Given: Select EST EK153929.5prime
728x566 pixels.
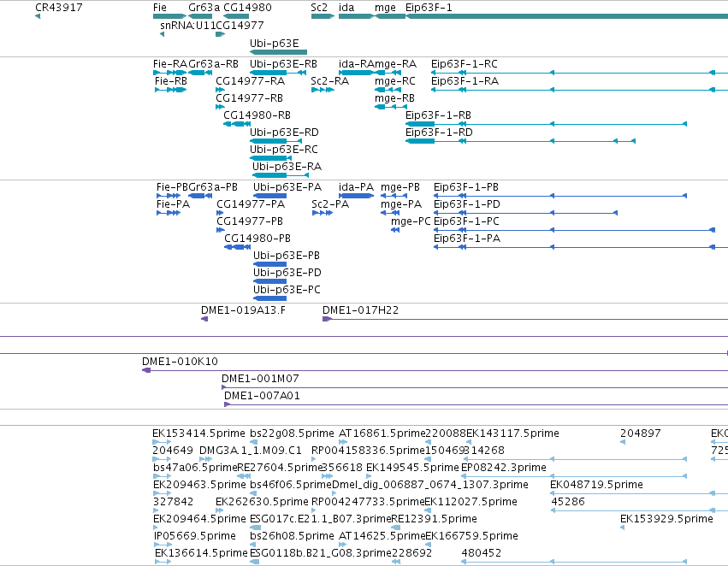Looking at the screenshot, I should coord(666,519).
